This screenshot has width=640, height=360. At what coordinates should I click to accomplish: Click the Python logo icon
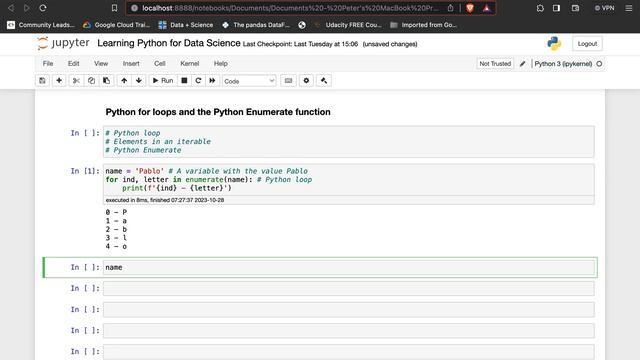click(x=554, y=44)
